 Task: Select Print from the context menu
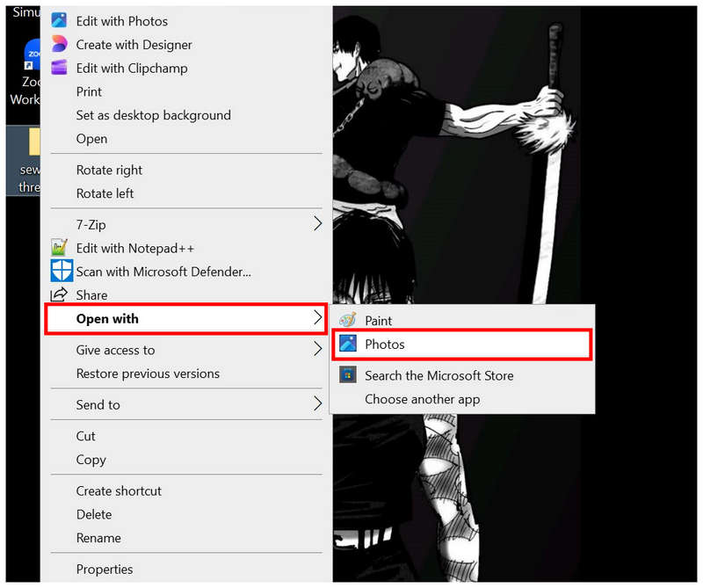186,91
